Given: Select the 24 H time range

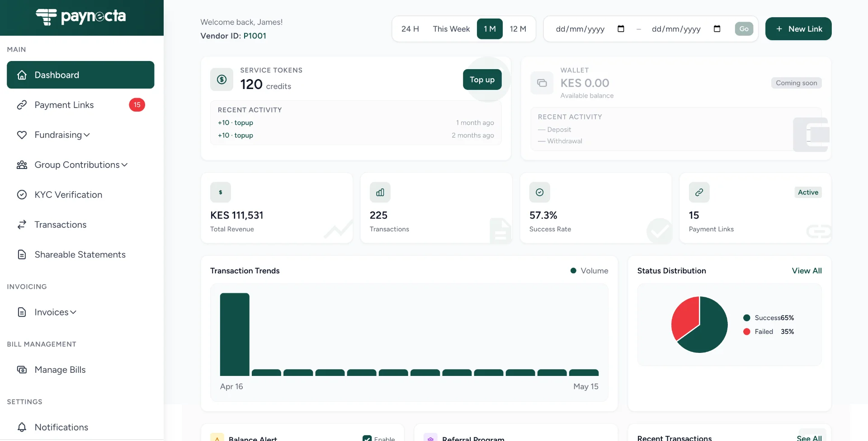Looking at the screenshot, I should pyautogui.click(x=410, y=29).
